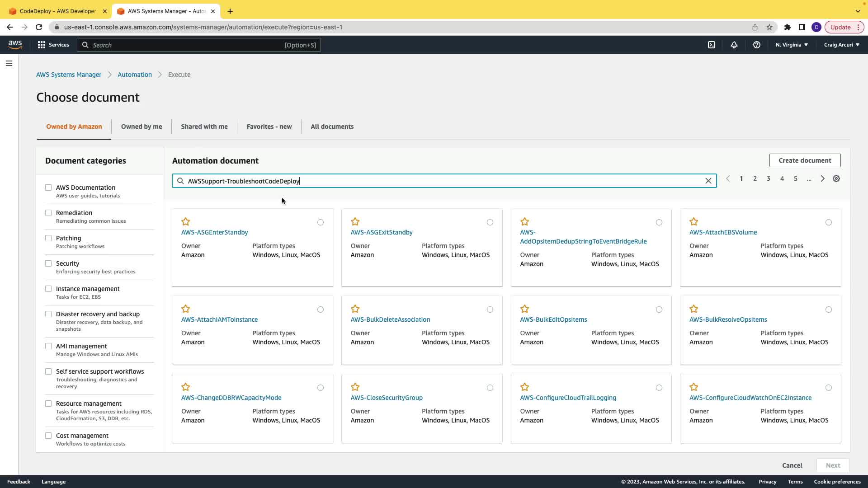
Task: Switch to the All documents tab
Action: click(x=332, y=127)
